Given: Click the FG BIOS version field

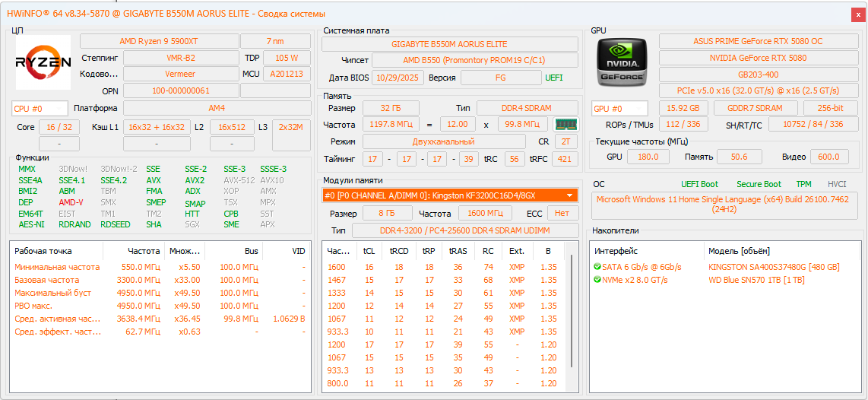Looking at the screenshot, I should (501, 78).
